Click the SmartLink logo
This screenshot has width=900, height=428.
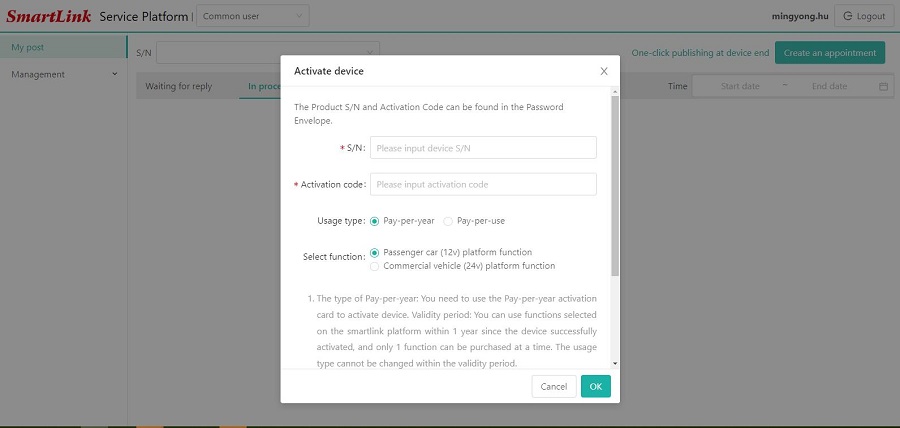[x=47, y=16]
